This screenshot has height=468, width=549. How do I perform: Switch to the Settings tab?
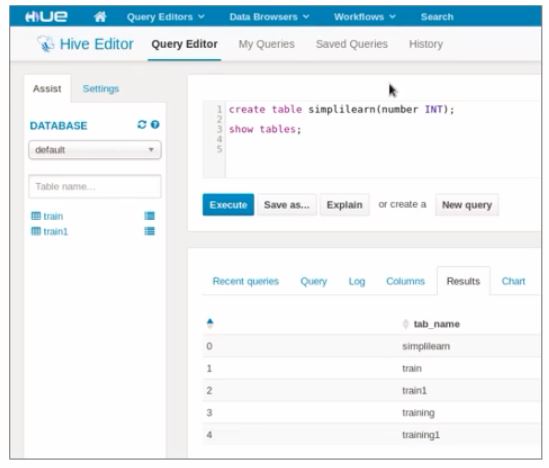pyautogui.click(x=101, y=89)
